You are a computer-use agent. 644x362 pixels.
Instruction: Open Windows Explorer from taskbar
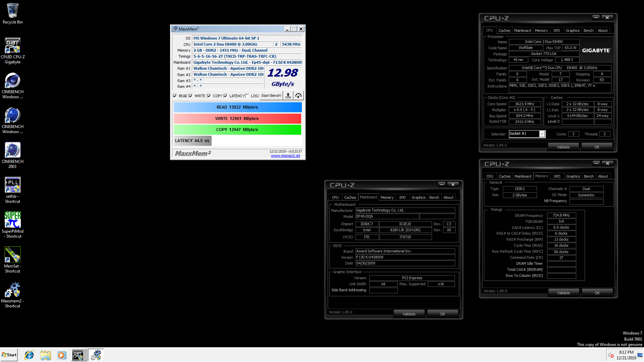coord(46,355)
